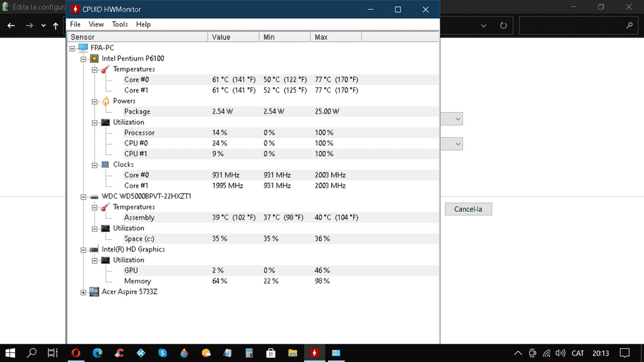Open Calculator from the taskbar
644x362 pixels.
click(249, 353)
